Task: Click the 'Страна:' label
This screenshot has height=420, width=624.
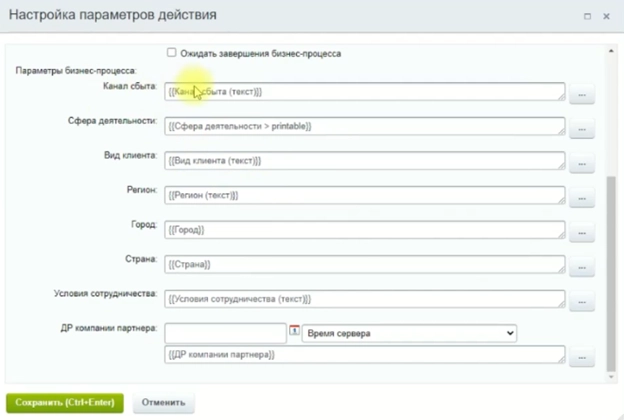Action: coord(141,259)
